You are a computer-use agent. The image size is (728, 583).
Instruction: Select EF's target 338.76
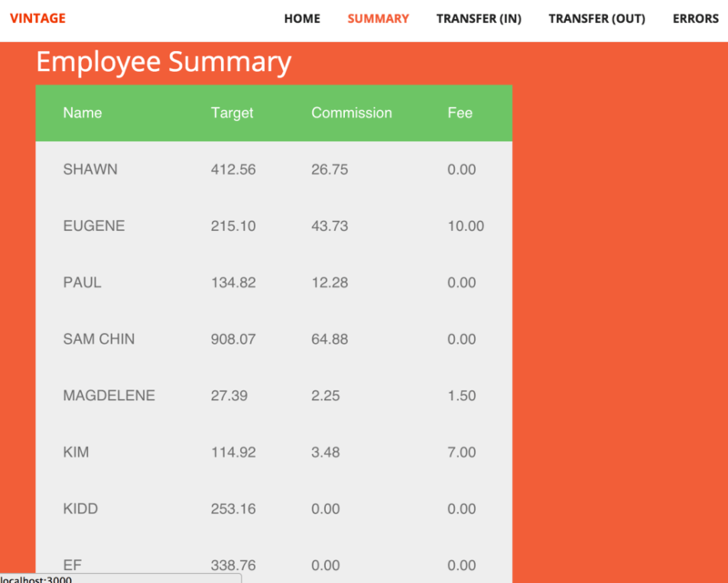pos(233,566)
